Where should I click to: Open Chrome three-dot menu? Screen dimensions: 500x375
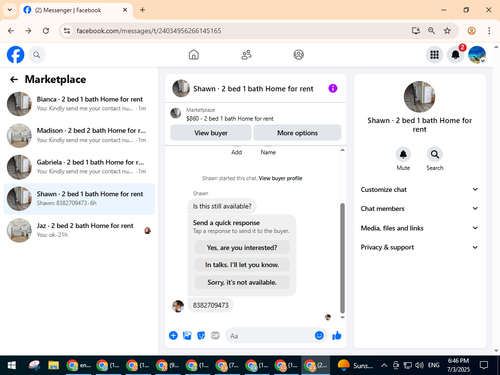click(489, 31)
